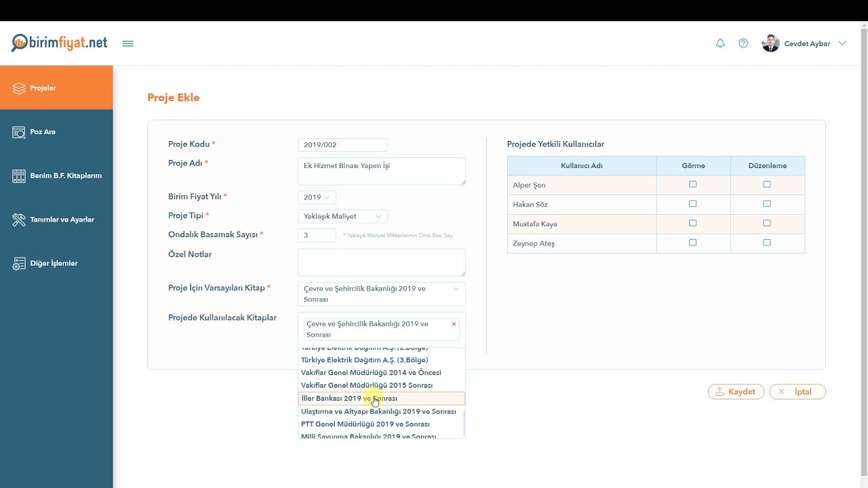Check Düzenleme for Hakan Söz
Screen dimensions: 868x488
pos(767,203)
